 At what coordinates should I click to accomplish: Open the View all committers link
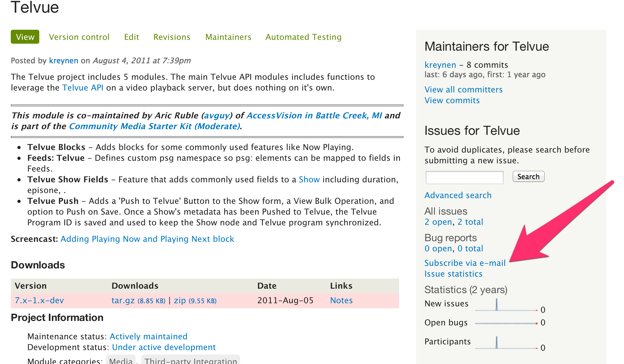(x=463, y=90)
